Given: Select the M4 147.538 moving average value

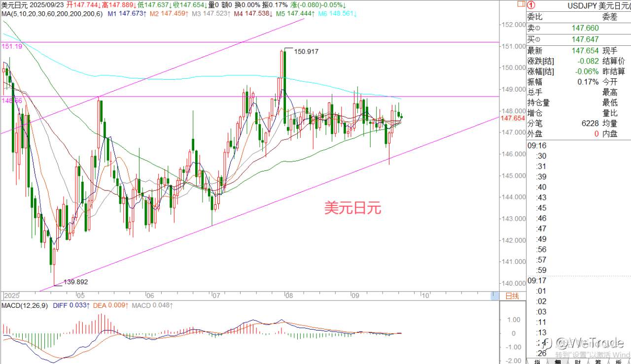Looking at the screenshot, I should pos(254,14).
